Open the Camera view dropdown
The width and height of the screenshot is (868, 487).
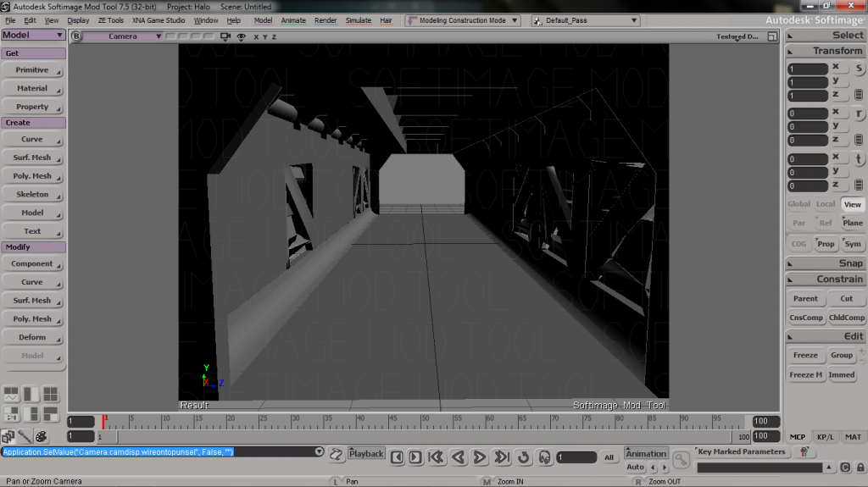pyautogui.click(x=123, y=36)
